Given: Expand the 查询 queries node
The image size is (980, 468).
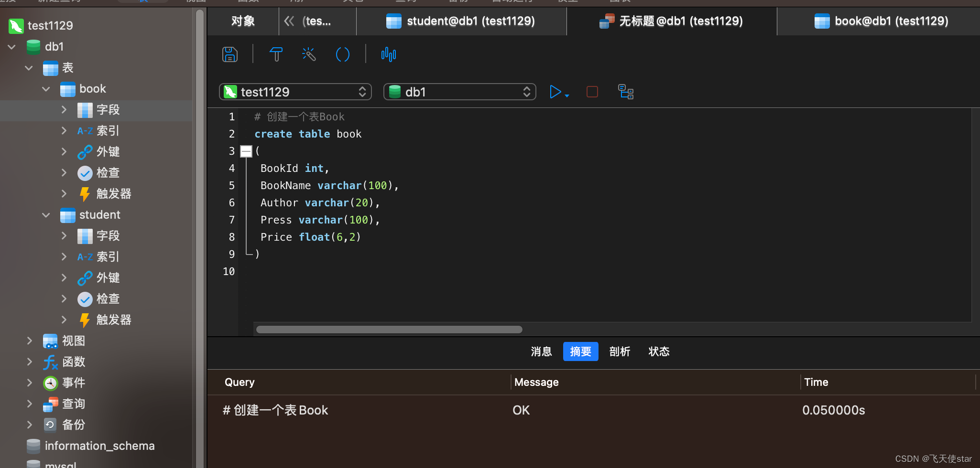Looking at the screenshot, I should pyautogui.click(x=30, y=404).
